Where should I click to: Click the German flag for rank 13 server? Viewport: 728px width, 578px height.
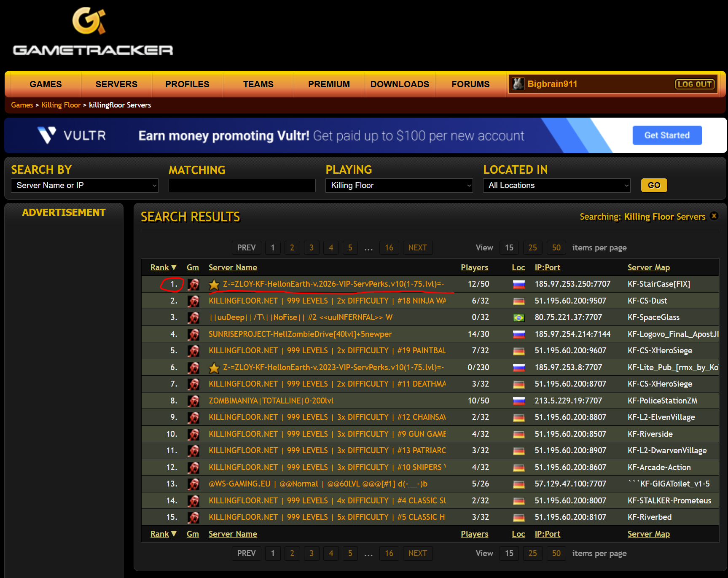(518, 484)
